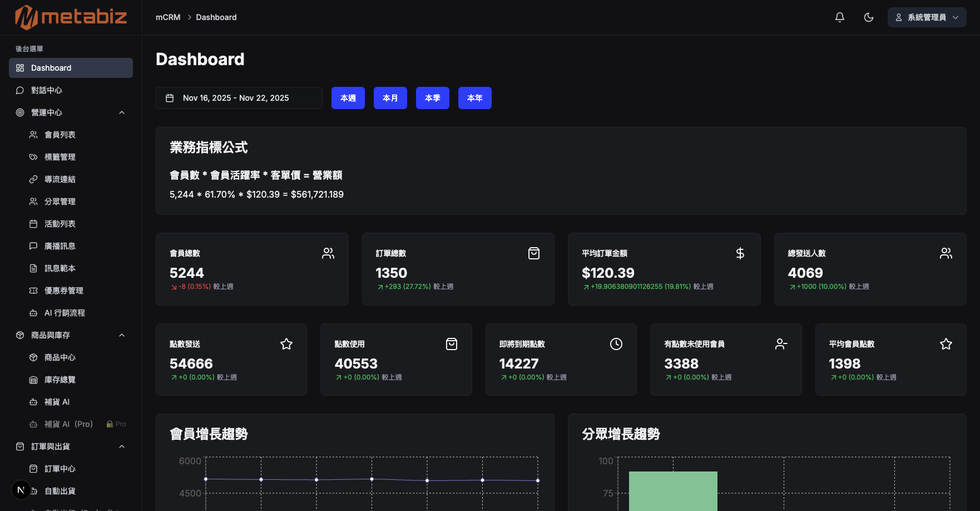Viewport: 980px width, 511px height.
Task: Click the mCRM breadcrumb link
Action: coord(168,17)
